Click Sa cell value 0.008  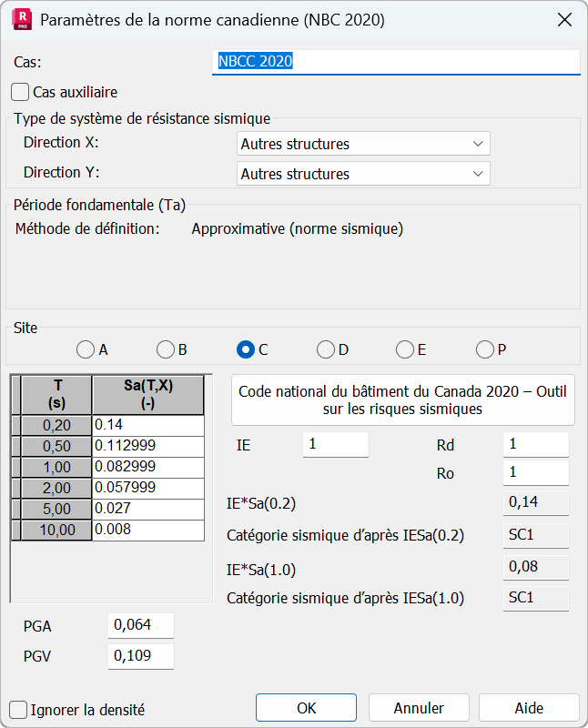(148, 530)
